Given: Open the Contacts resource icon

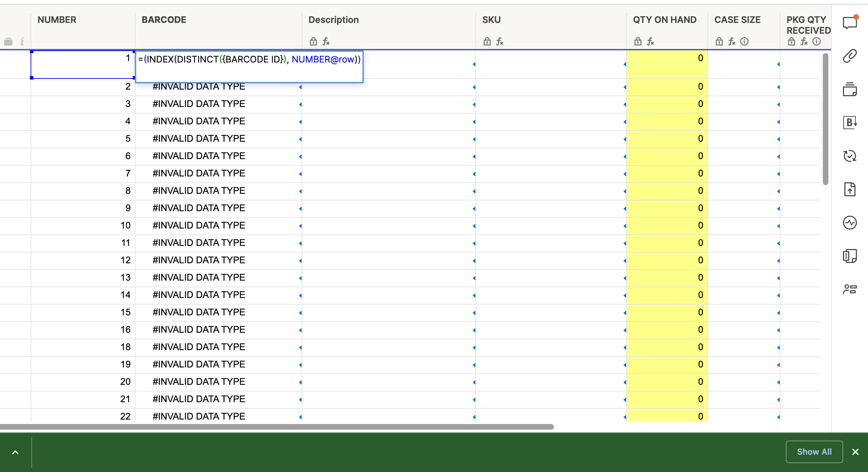Looking at the screenshot, I should [x=850, y=289].
